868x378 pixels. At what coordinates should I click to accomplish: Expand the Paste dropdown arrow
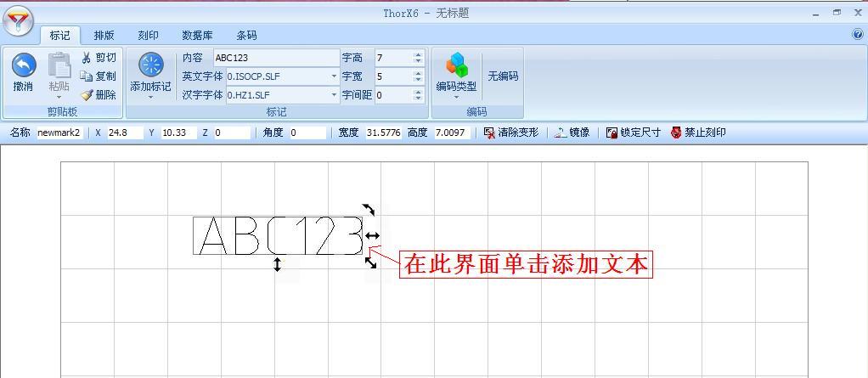(x=59, y=98)
